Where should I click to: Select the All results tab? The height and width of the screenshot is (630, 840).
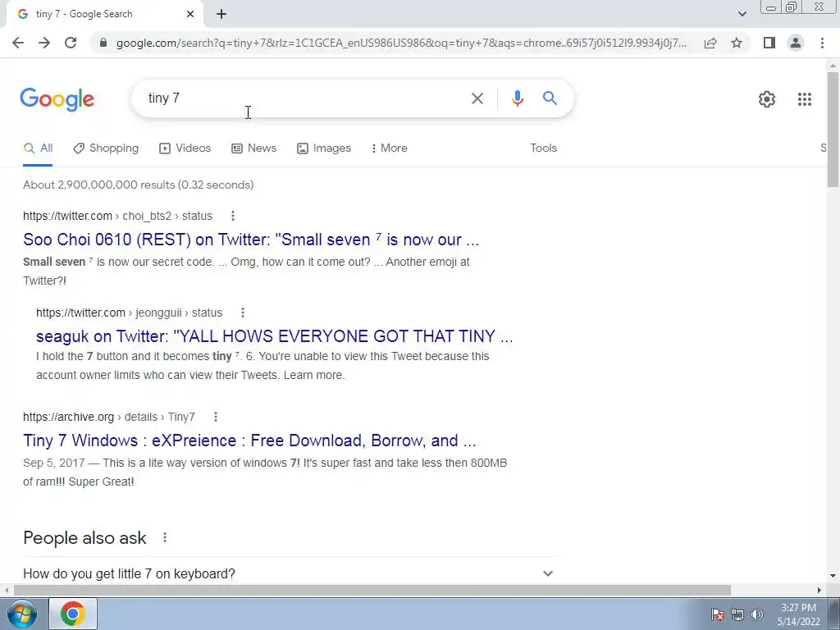click(38, 148)
